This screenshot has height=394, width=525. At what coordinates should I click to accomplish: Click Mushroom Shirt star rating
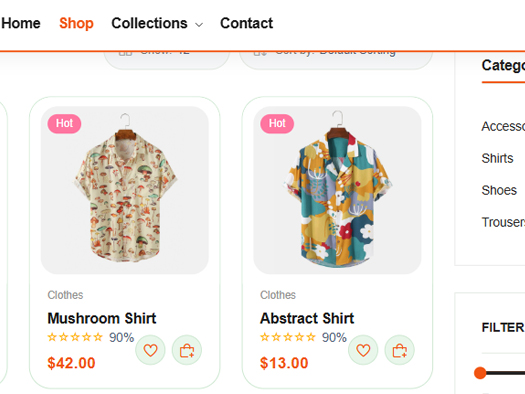pos(75,337)
